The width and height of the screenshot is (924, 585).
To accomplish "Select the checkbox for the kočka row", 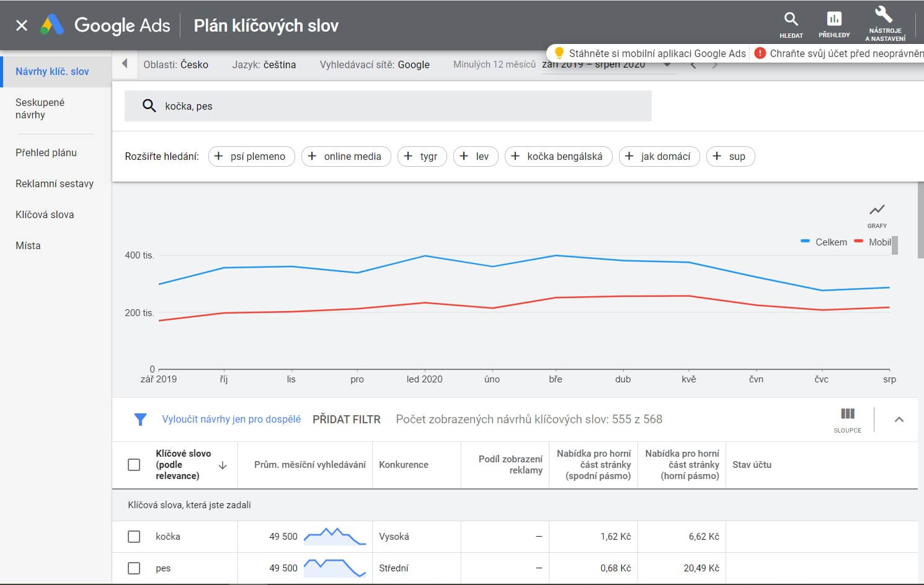I will [134, 537].
